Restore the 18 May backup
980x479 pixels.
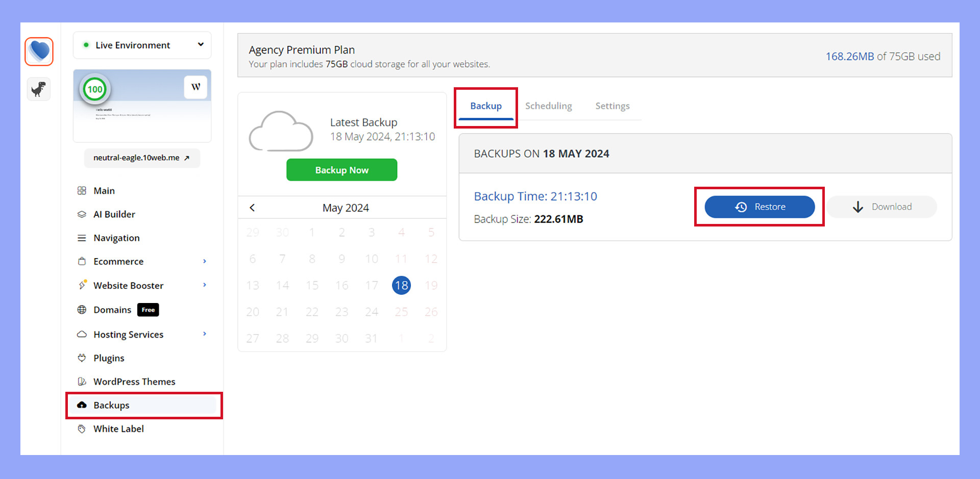[x=759, y=207]
